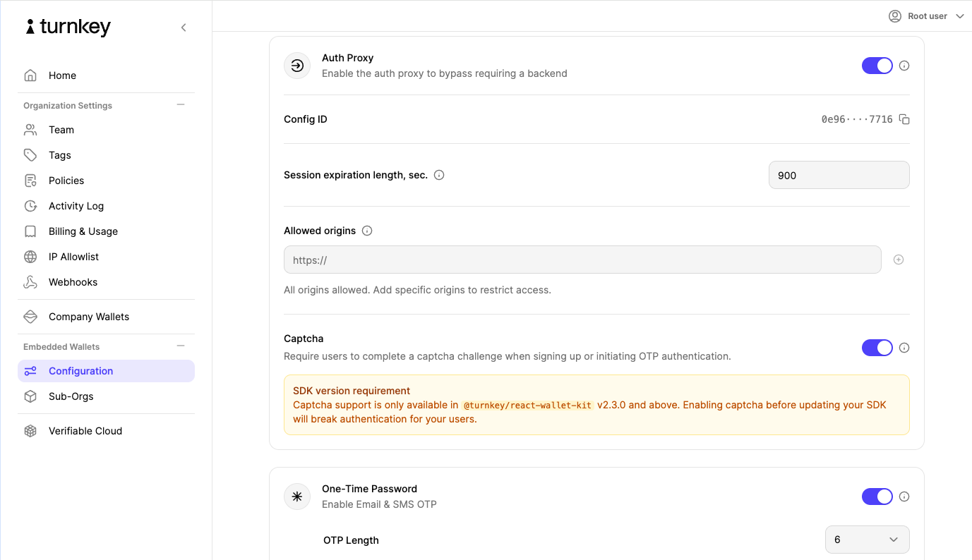Copy the Config ID

coord(904,119)
